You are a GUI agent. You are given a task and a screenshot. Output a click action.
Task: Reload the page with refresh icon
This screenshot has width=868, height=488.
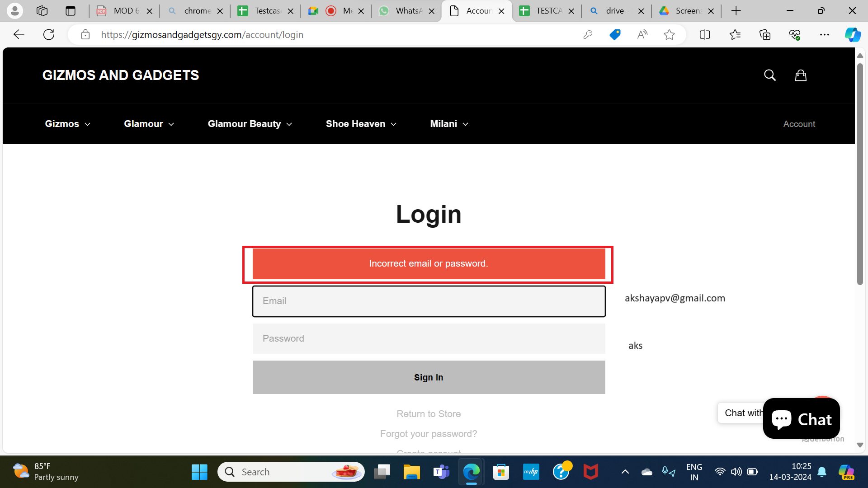click(49, 34)
